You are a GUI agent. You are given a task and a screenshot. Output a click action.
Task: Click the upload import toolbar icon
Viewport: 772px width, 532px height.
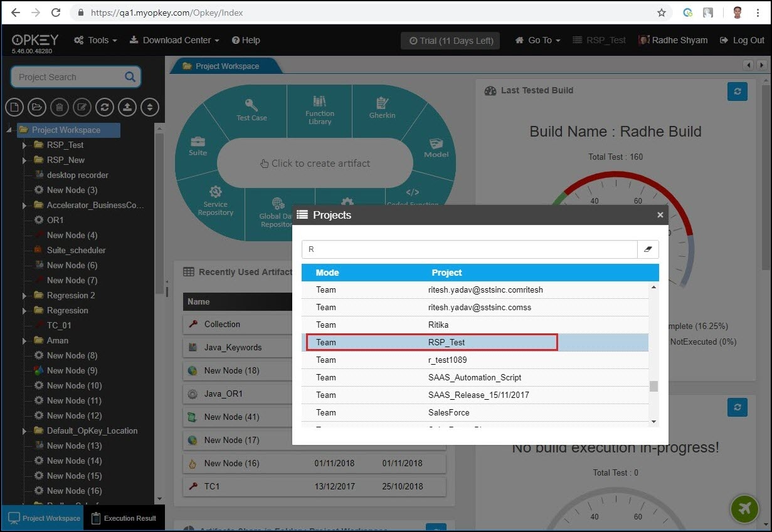127,107
